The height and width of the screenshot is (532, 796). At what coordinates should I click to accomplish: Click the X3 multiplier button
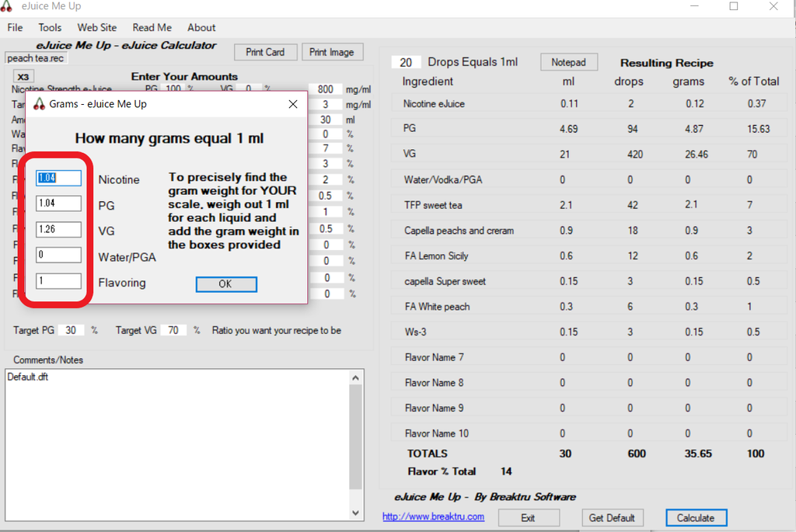point(23,77)
